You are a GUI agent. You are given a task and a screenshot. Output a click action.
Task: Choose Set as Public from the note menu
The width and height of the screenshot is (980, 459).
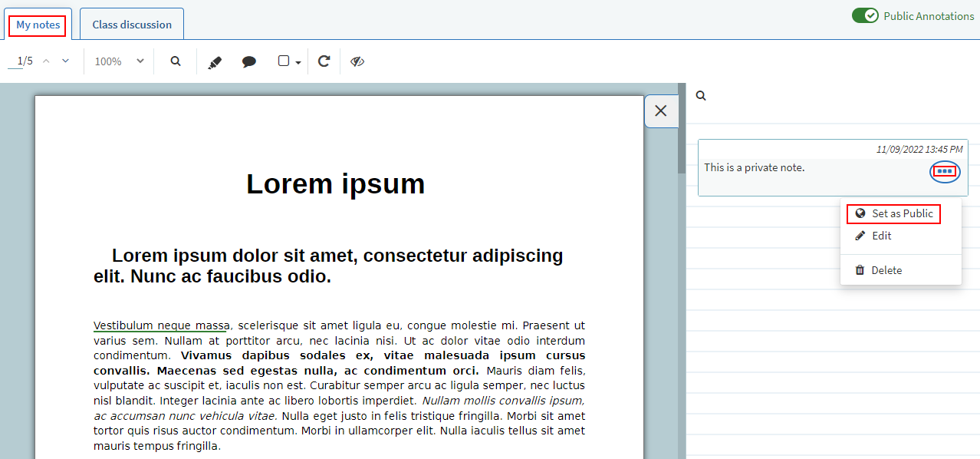click(894, 213)
